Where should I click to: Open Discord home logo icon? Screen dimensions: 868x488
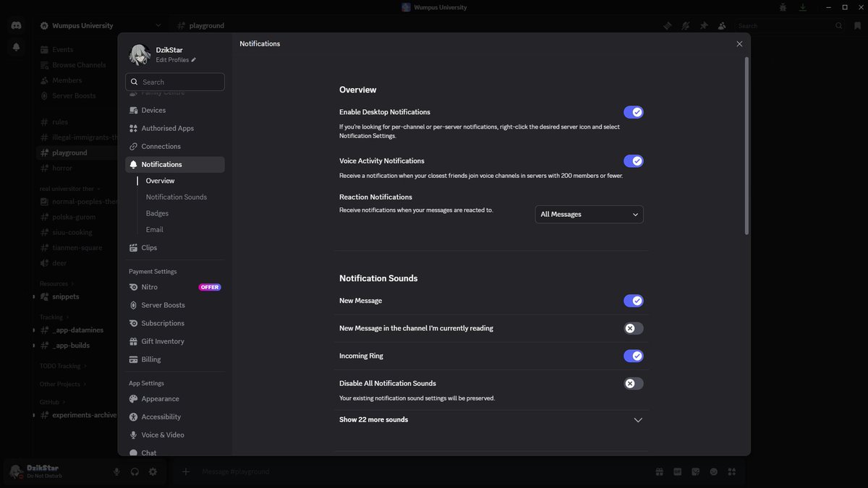point(16,25)
